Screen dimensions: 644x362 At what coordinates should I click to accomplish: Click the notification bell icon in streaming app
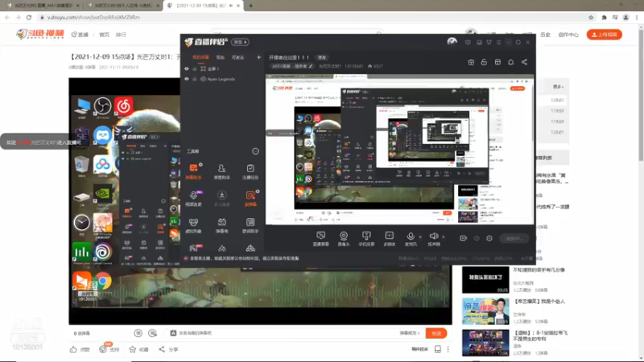coord(511,62)
